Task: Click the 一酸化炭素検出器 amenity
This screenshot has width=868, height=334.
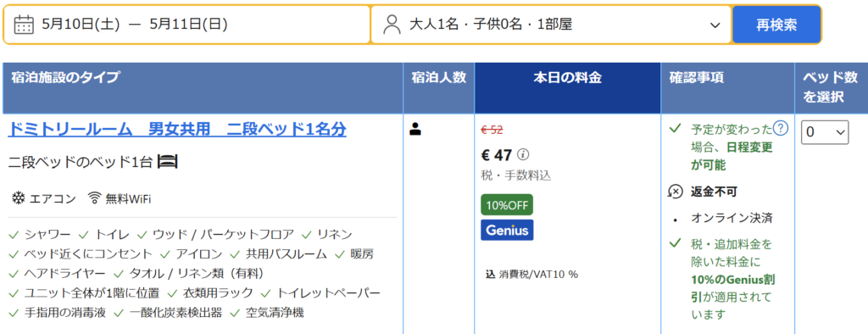Action: (175, 313)
